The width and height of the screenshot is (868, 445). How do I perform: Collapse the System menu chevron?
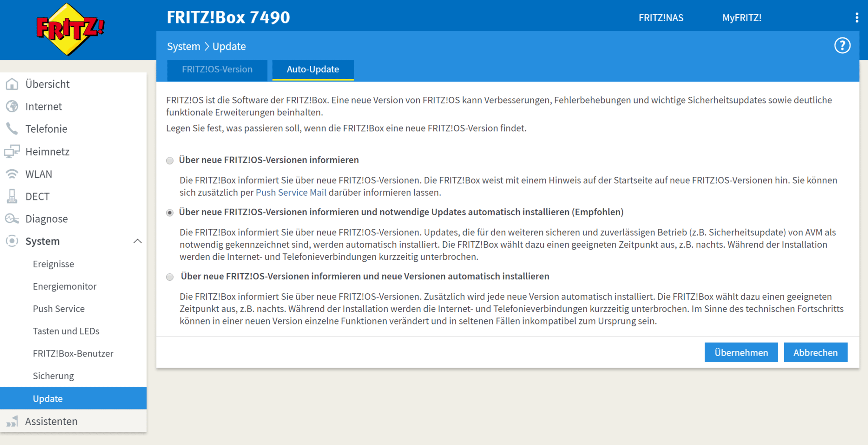138,241
